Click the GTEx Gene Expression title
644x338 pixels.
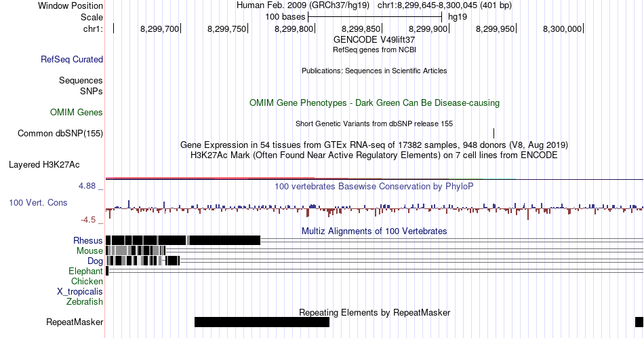pyautogui.click(x=374, y=145)
